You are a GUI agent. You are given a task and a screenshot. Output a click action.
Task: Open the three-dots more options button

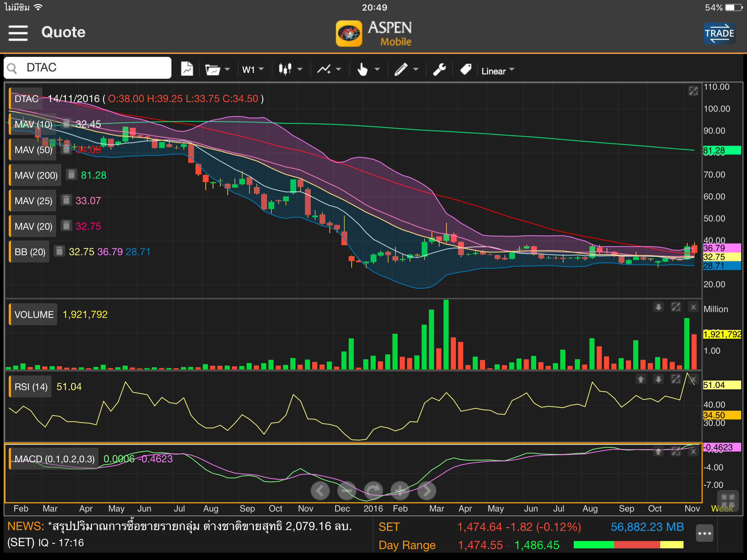tap(704, 533)
